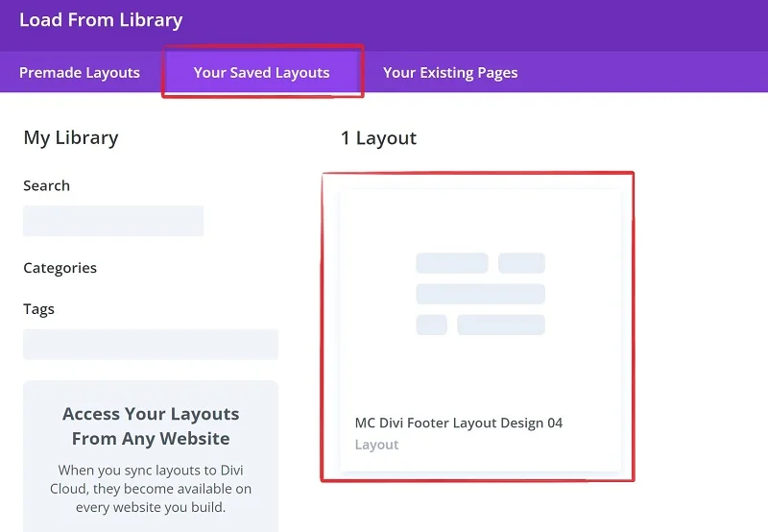This screenshot has width=768, height=532.
Task: Select the Your Saved Layouts tab
Action: pos(262,72)
